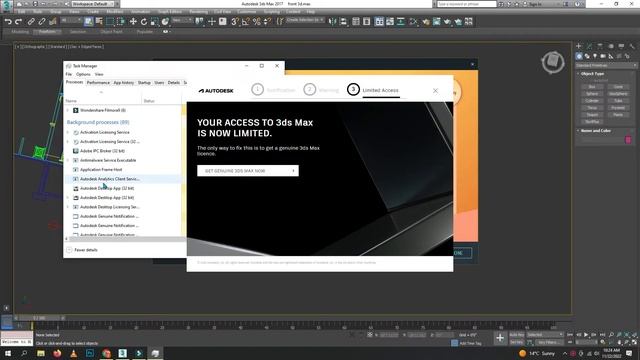Activate the Select and Place tool

[x=165, y=22]
